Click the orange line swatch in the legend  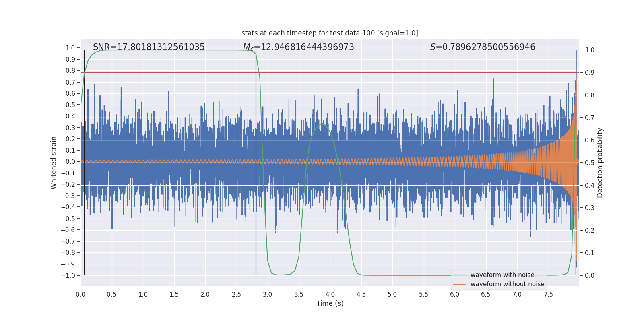pyautogui.click(x=459, y=284)
